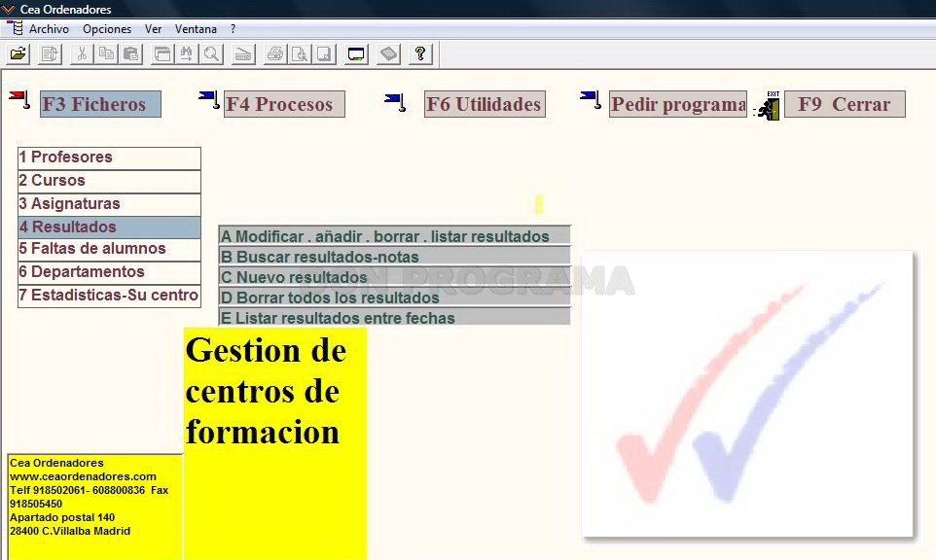Select 5 Faltas de alumnos entry
This screenshot has width=936, height=560.
coord(109,249)
